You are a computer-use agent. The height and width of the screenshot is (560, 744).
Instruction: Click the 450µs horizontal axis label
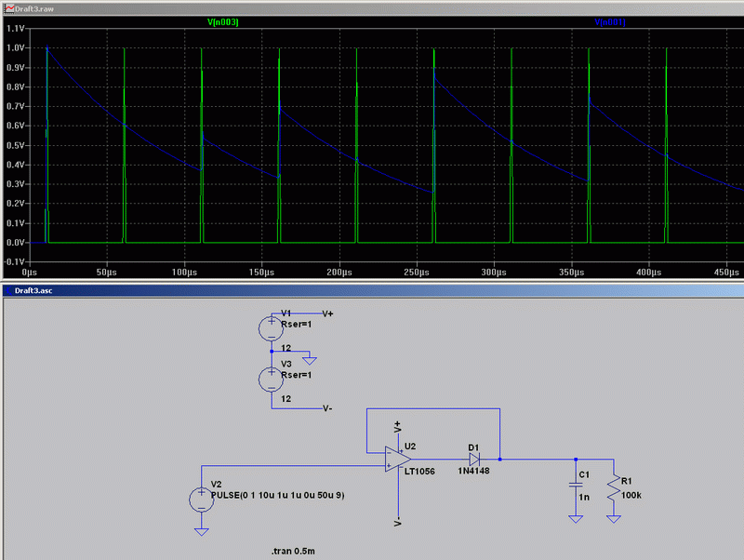point(726,273)
